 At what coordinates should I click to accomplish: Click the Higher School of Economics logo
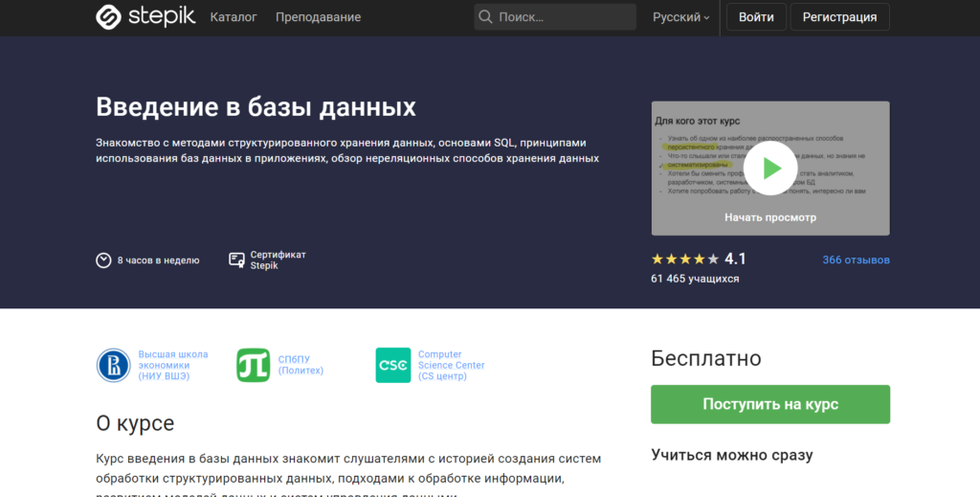point(114,365)
